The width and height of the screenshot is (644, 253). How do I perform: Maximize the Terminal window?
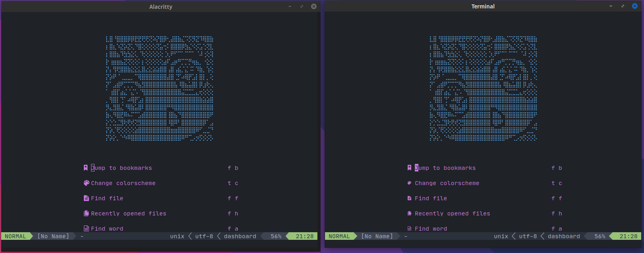(x=623, y=6)
